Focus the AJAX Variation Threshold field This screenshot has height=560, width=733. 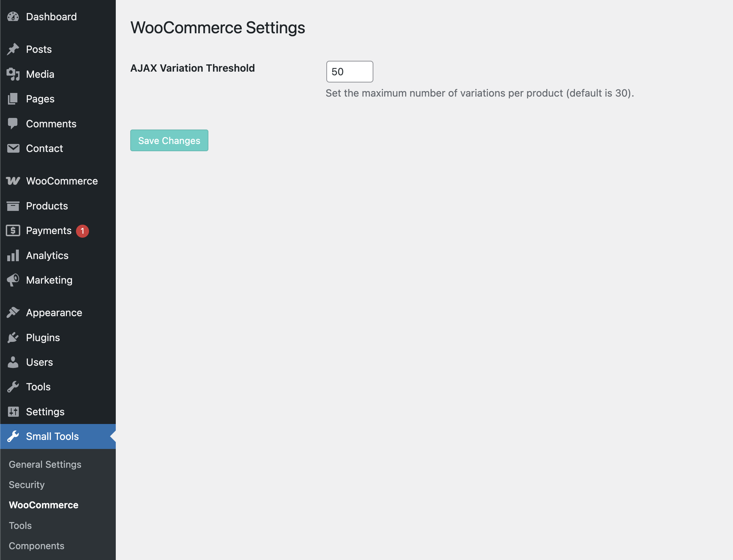[x=349, y=72]
